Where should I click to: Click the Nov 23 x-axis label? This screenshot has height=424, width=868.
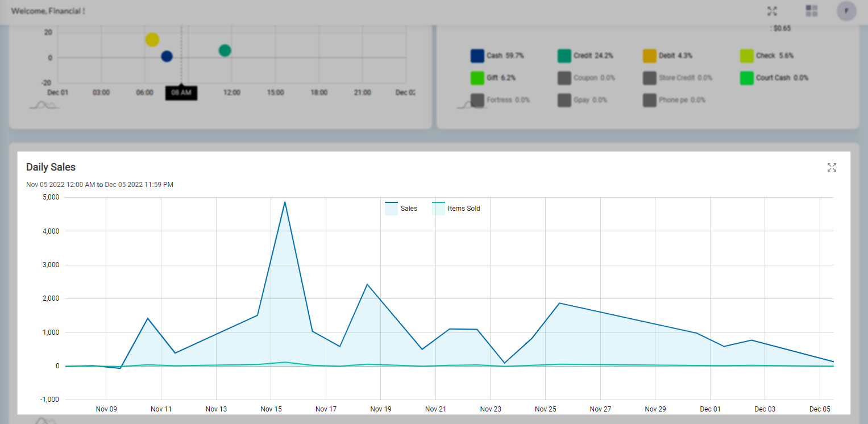(491, 409)
